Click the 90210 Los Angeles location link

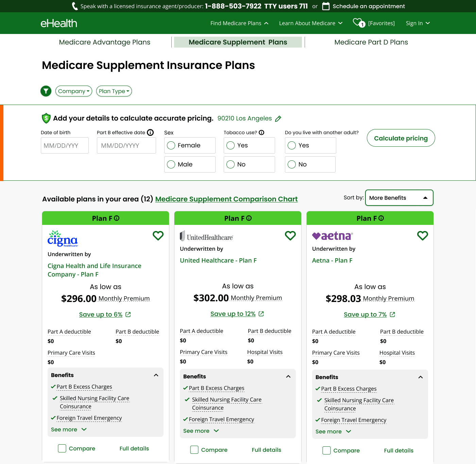click(245, 118)
